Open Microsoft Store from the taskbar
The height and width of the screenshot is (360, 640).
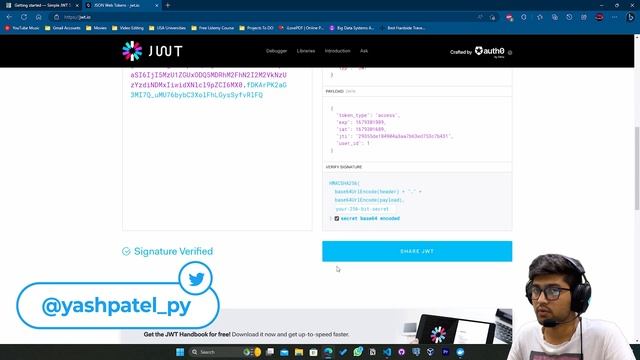click(313, 352)
